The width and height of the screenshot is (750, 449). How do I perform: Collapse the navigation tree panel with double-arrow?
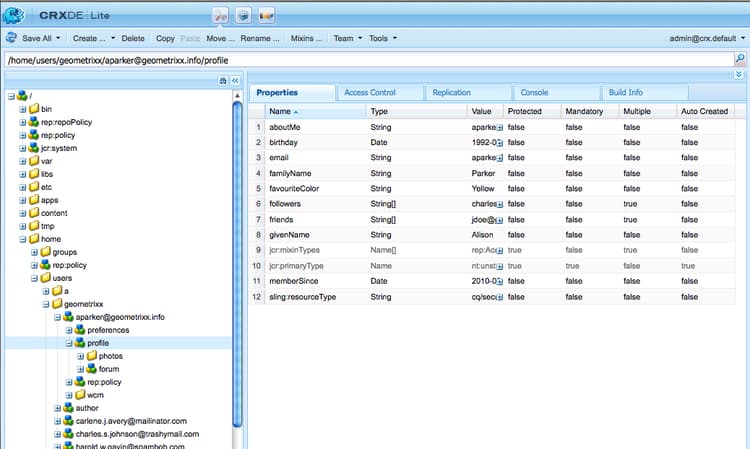[235, 80]
